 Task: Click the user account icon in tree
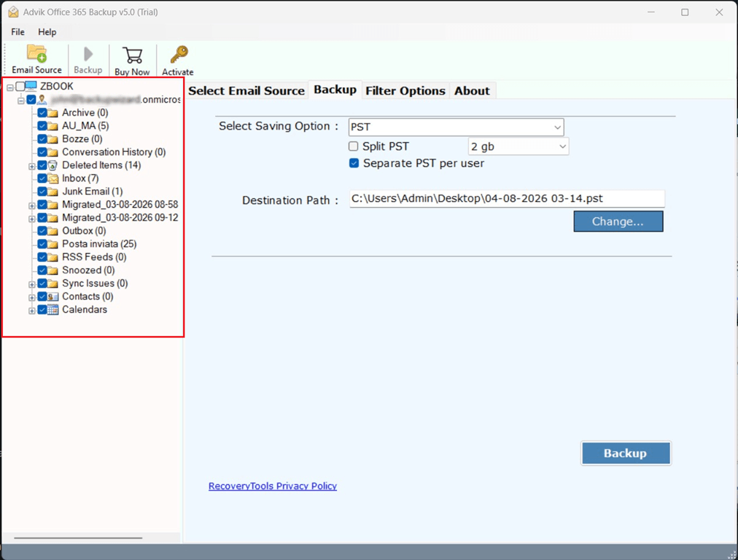coord(42,99)
